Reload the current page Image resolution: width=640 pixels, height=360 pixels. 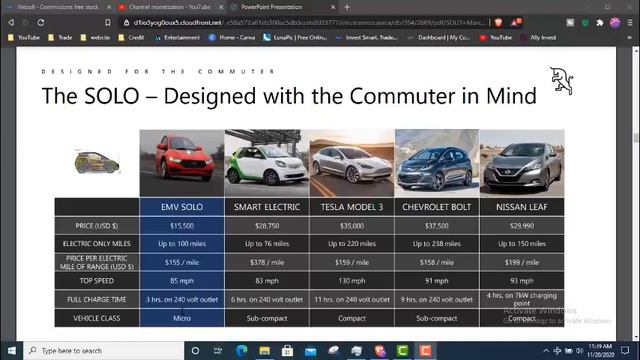41,22
